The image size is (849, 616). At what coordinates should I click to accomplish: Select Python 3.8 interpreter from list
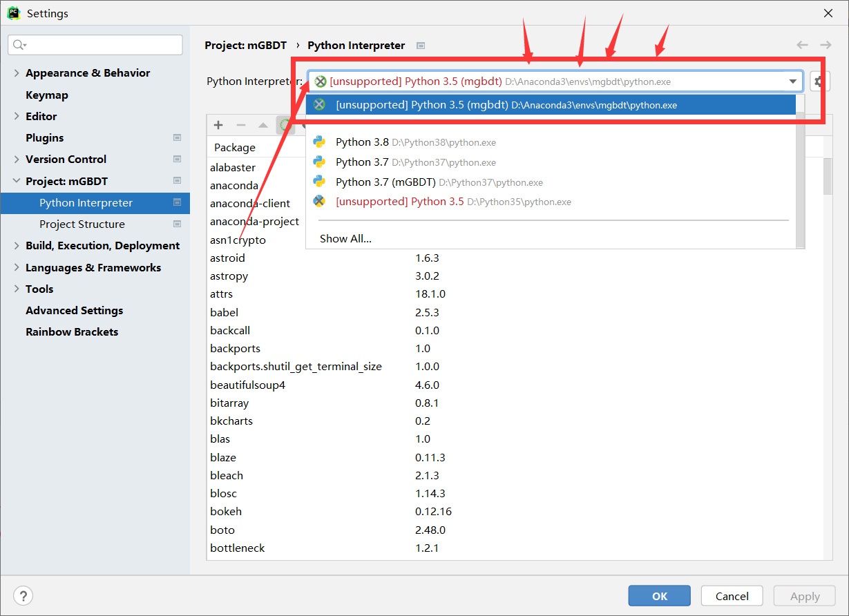point(551,142)
